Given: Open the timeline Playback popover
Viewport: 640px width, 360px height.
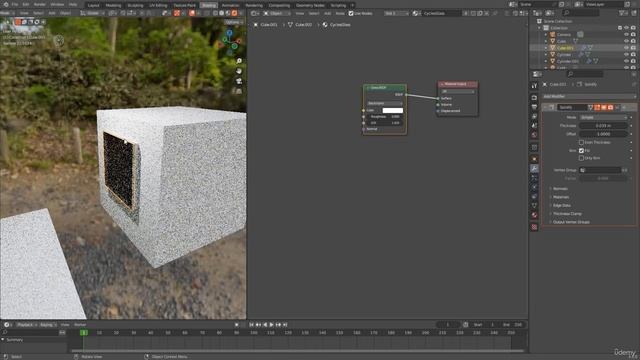Looking at the screenshot, I should click(26, 325).
